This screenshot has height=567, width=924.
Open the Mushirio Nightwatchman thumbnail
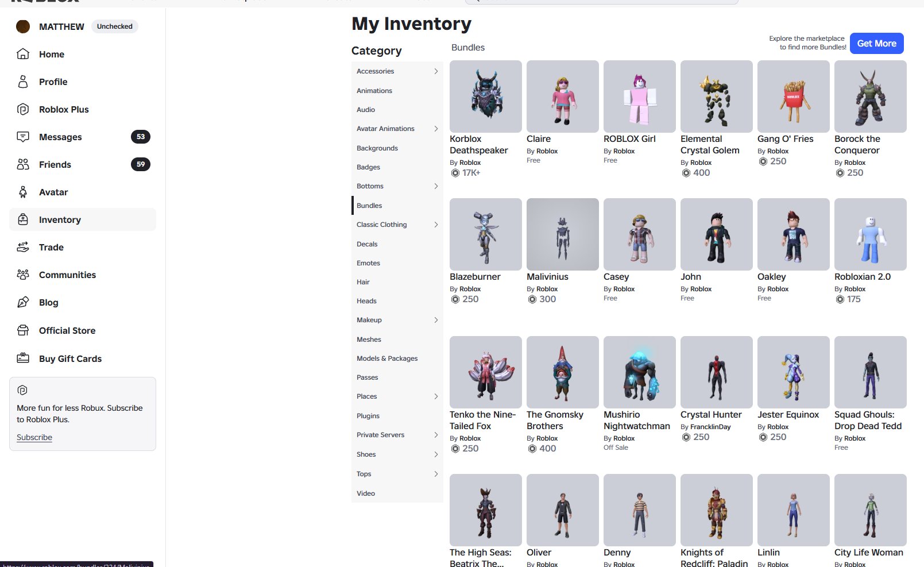640,372
